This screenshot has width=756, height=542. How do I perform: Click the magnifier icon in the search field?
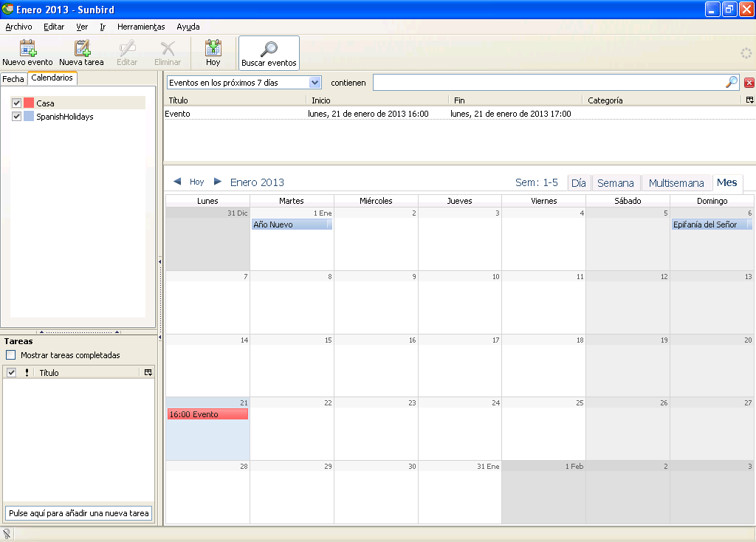coord(731,83)
